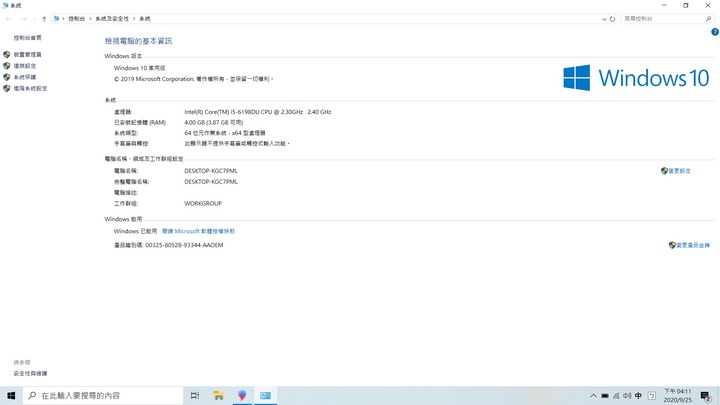Click the product ID 00325-80528-93344-AAOEM

pos(184,245)
